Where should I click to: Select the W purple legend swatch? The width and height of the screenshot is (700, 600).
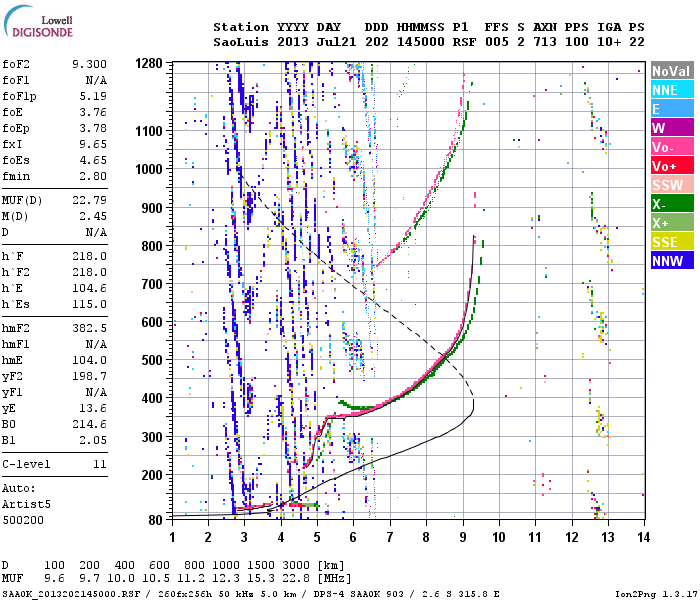(x=672, y=128)
